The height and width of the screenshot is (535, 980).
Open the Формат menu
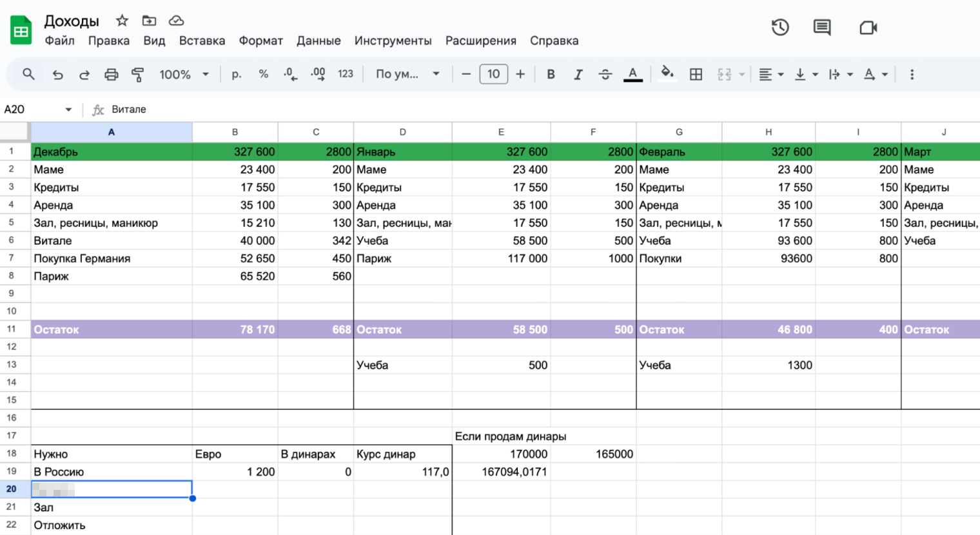260,41
